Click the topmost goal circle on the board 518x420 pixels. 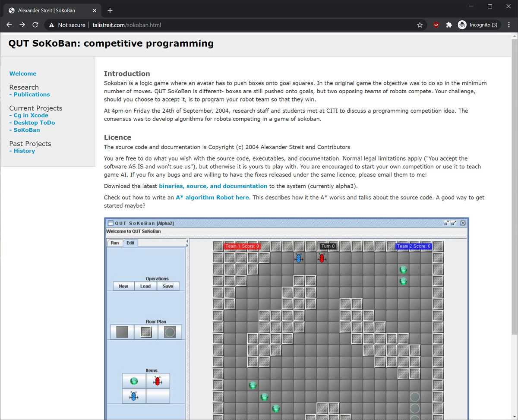415,397
